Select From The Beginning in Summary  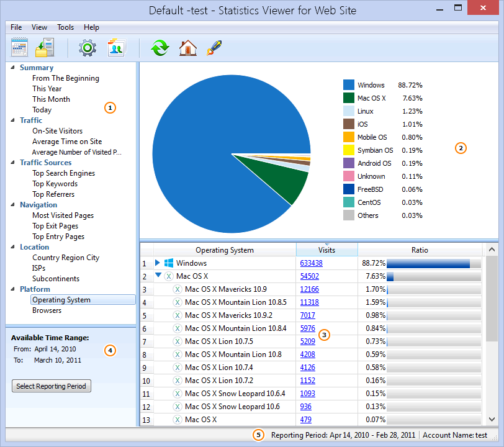pos(66,78)
